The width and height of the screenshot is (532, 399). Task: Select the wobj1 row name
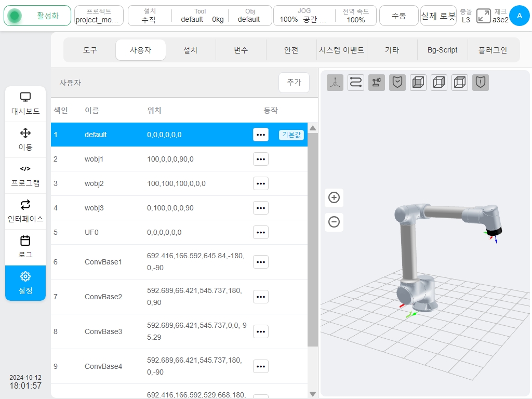tap(94, 159)
